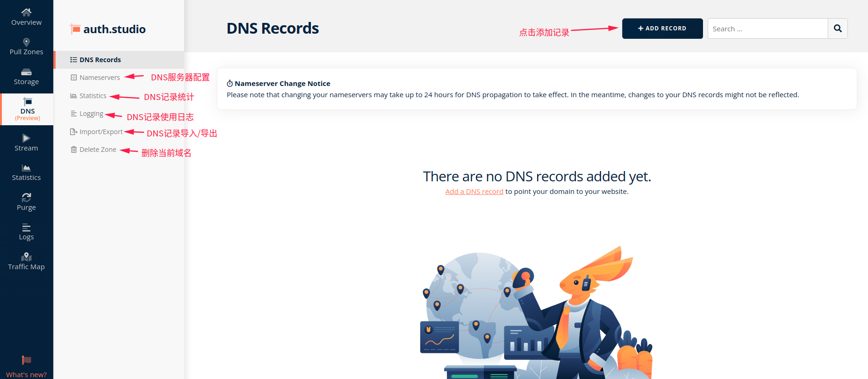Follow the 'Add a DNS record' link
Image resolution: width=868 pixels, height=379 pixels.
(474, 192)
